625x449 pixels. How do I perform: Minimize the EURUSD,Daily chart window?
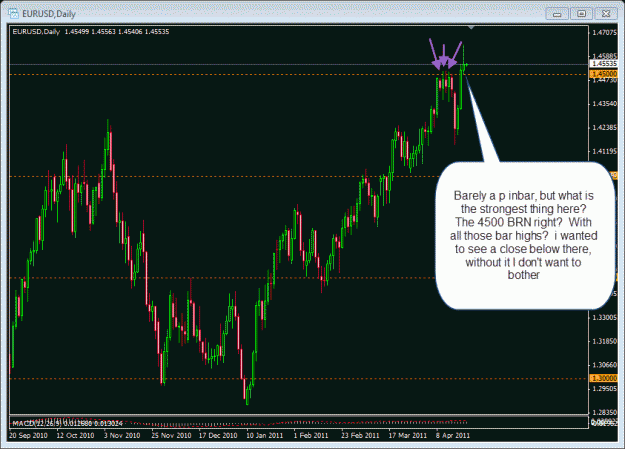point(557,14)
